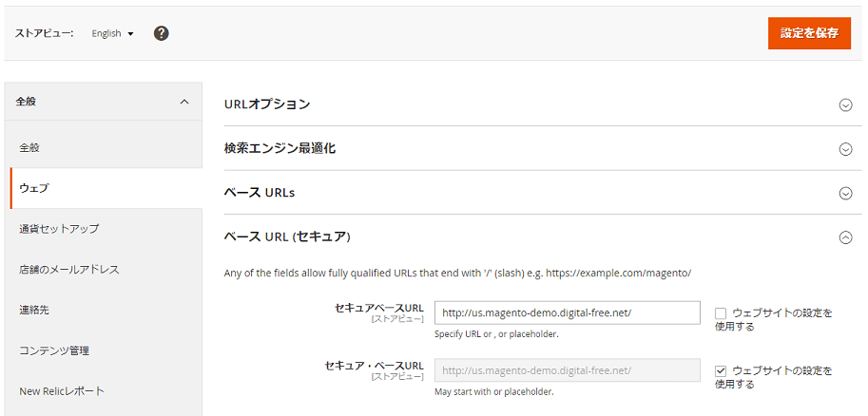Go to 店舗のメールアドレス settings
Image resolution: width=868 pixels, height=416 pixels.
pos(69,269)
